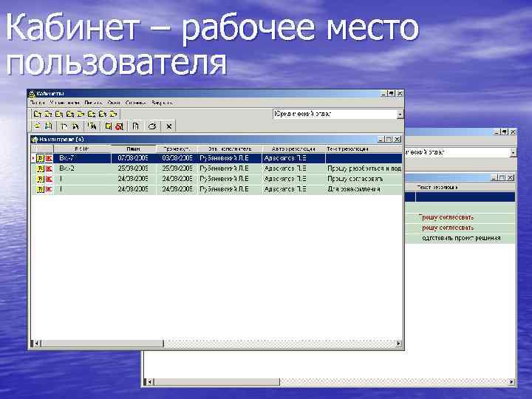This screenshot has width=532, height=399.
Task: Click the red stop icon in the toolbar
Action: [x=119, y=126]
